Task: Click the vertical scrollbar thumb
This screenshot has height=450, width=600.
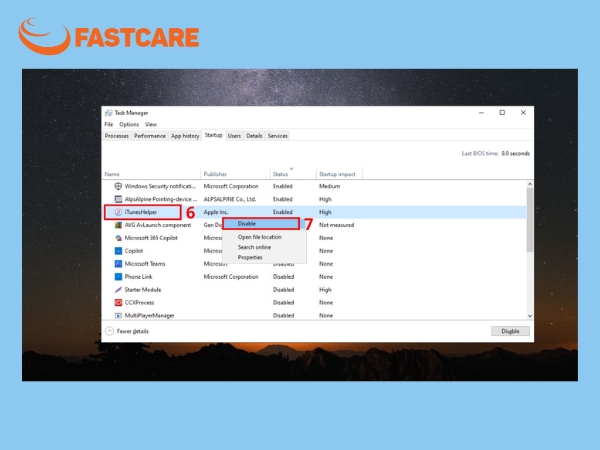Action: tap(530, 220)
